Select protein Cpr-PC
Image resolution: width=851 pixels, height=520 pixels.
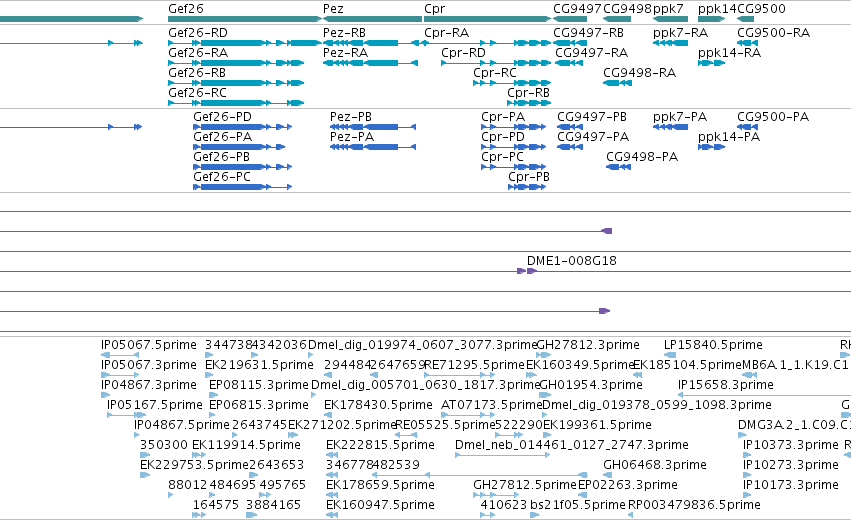tap(513, 167)
